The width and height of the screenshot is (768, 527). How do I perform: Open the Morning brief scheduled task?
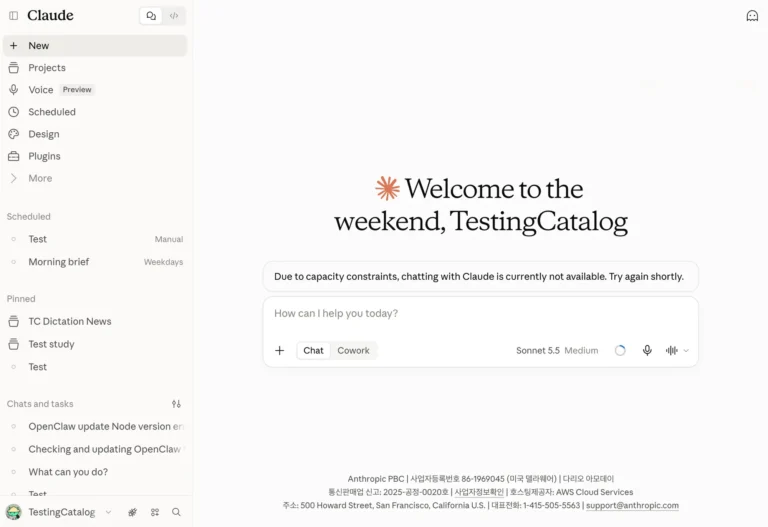pyautogui.click(x=95, y=262)
